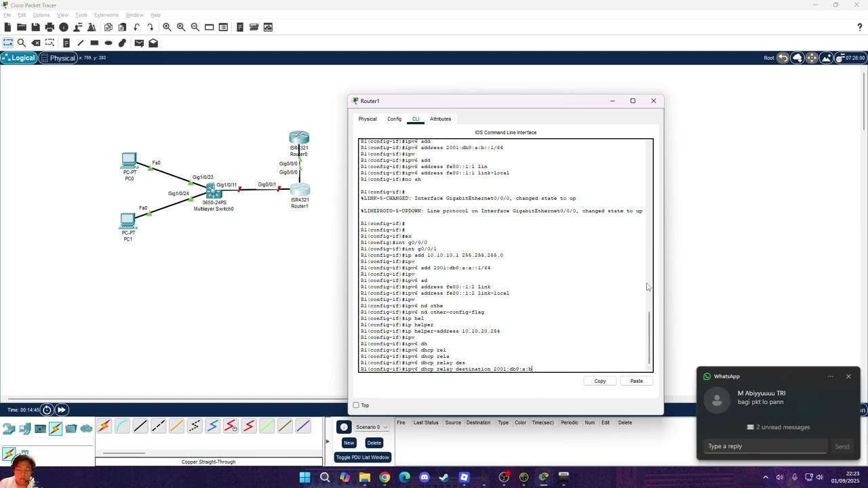Pick the Place Note tool
Screen dimensions: 868x488
(x=66, y=43)
